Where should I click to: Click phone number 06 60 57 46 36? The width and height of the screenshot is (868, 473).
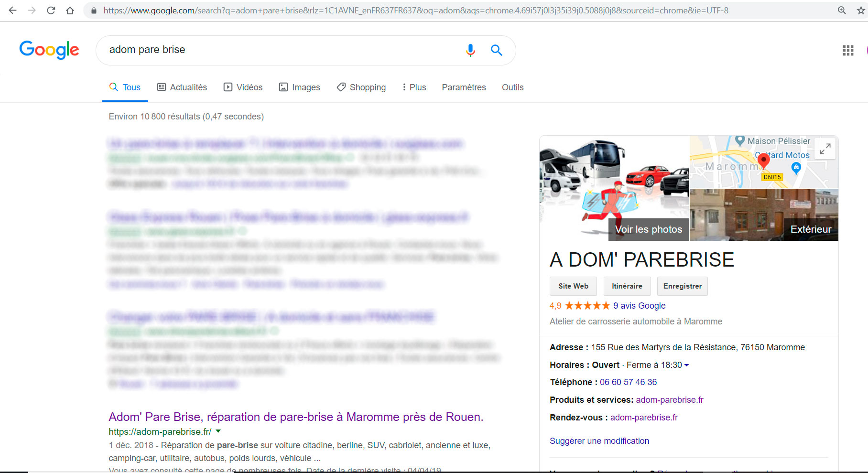[x=628, y=382]
